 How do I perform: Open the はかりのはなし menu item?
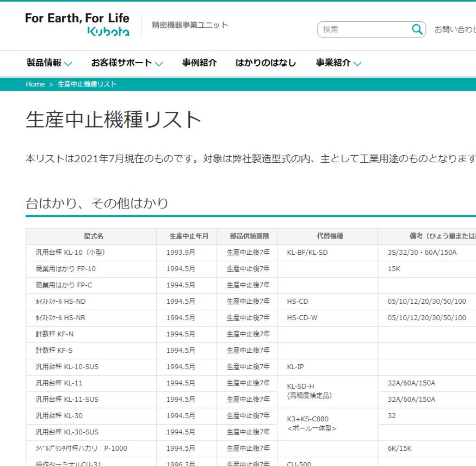pyautogui.click(x=265, y=63)
